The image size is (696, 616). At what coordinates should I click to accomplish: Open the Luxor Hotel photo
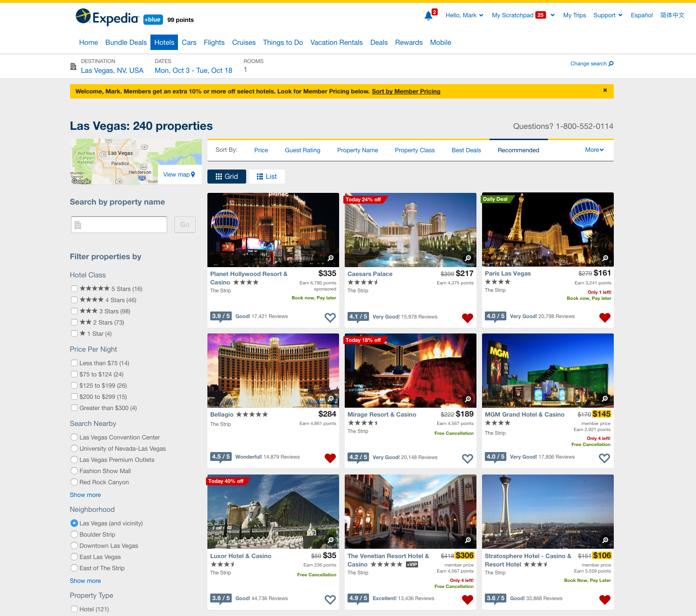[273, 511]
